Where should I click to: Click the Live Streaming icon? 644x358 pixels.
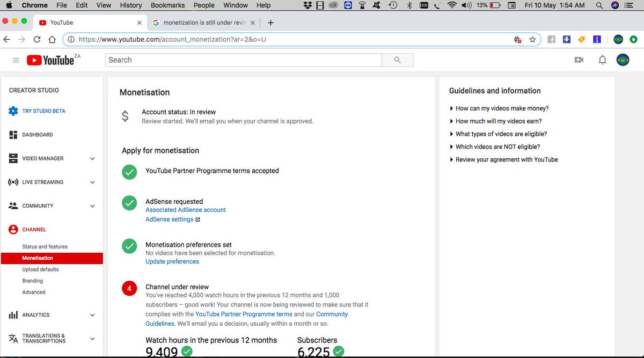pos(13,182)
